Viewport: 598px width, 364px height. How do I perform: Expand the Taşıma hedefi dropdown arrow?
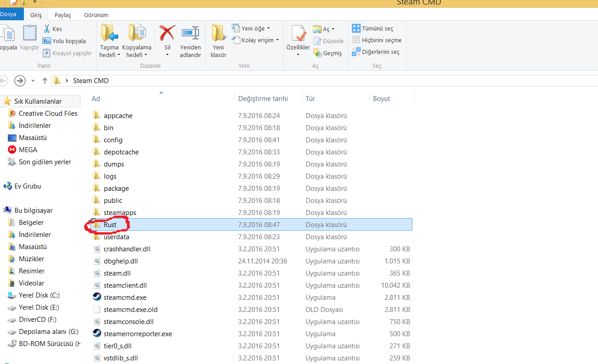click(x=119, y=55)
